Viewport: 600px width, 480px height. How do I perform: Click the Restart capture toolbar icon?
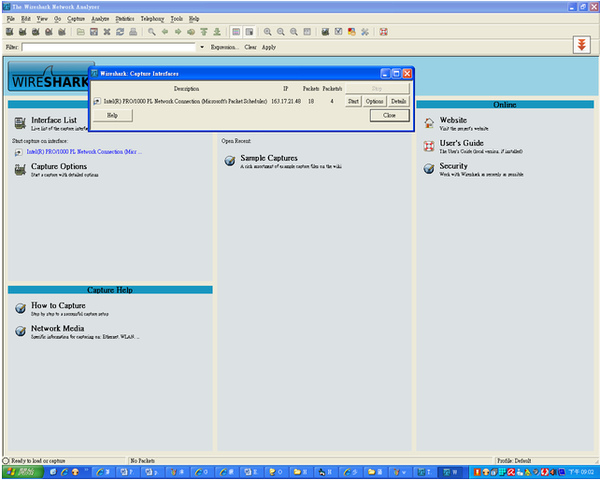pos(62,32)
